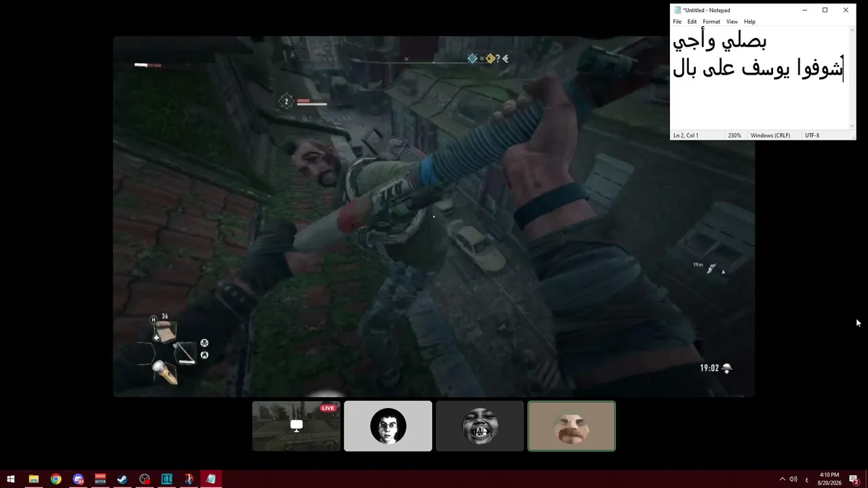Open the Notepad Help menu
Screen dimensions: 868x488
[x=749, y=22]
